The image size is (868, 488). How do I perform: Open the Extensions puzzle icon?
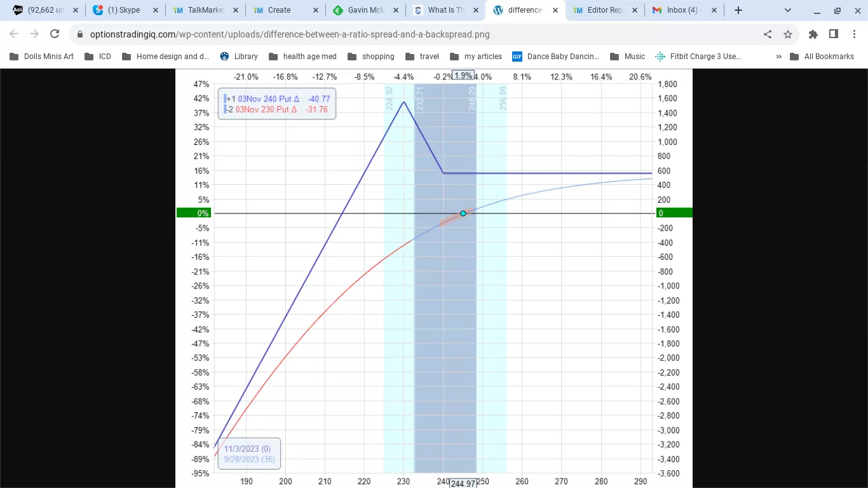[x=813, y=34]
